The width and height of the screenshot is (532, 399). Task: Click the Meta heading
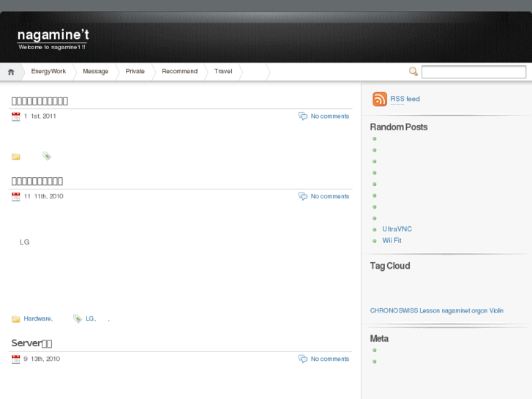click(x=379, y=338)
